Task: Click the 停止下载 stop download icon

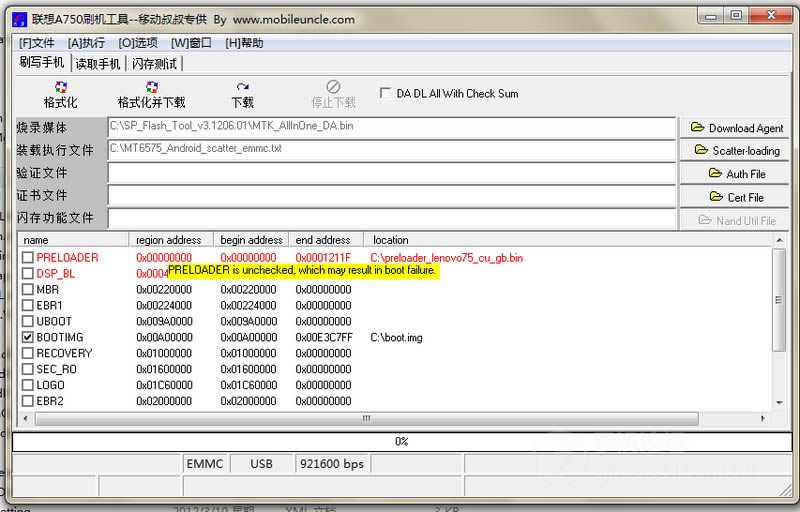Action: 333,88
